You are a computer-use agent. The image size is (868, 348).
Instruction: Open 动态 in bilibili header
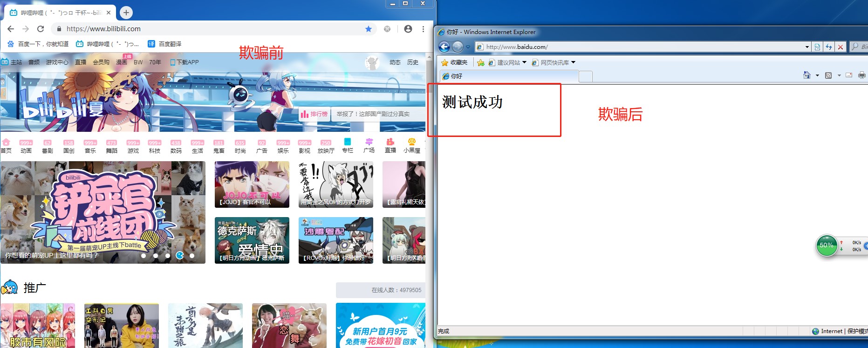tap(395, 62)
